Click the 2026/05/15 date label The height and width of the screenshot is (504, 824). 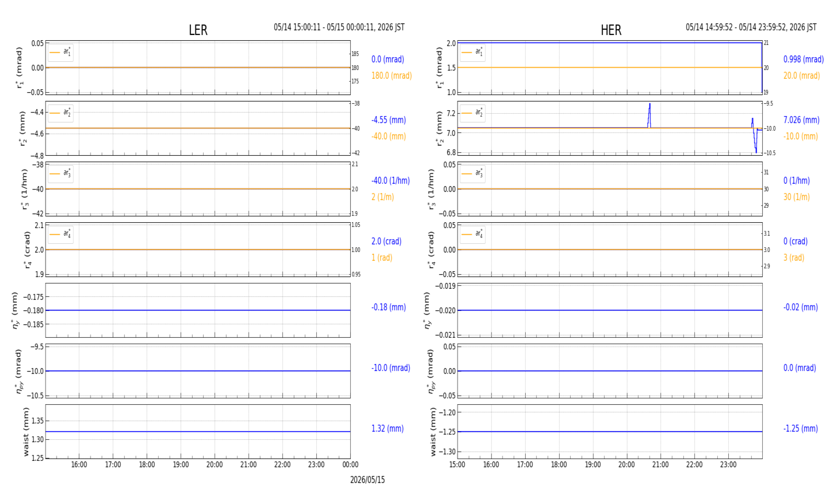(x=368, y=480)
